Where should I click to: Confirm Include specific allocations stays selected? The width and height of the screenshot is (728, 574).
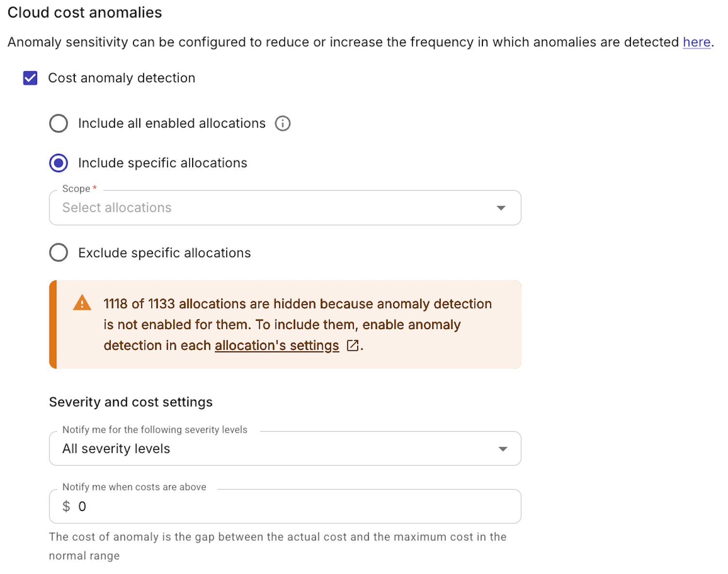tap(58, 163)
